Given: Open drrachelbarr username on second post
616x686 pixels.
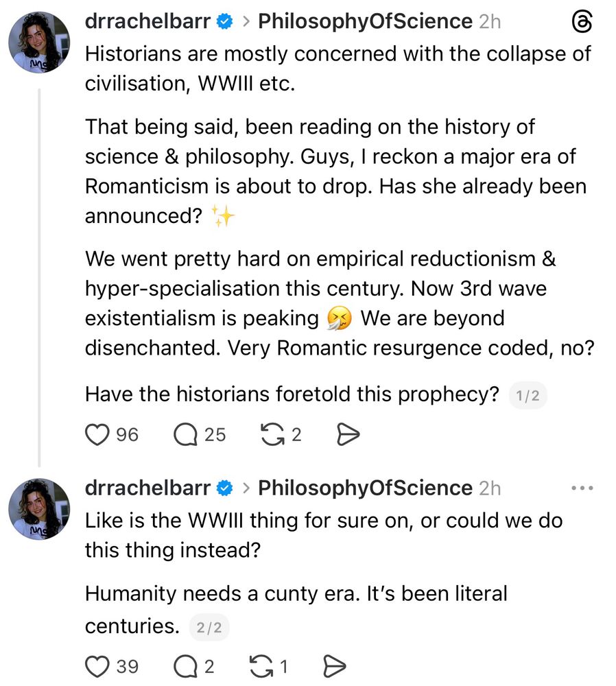Looking at the screenshot, I should 147,488.
